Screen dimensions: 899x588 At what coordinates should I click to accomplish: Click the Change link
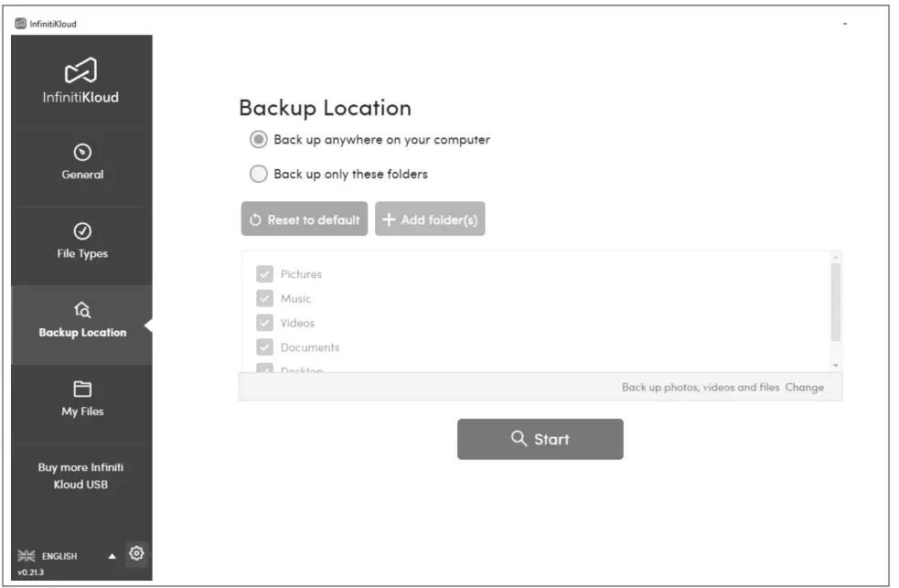tap(804, 387)
